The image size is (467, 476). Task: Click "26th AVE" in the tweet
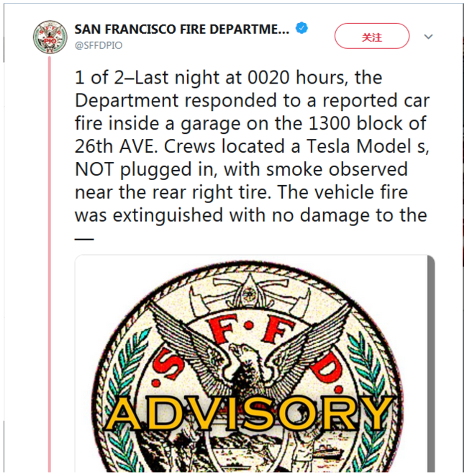(x=112, y=147)
